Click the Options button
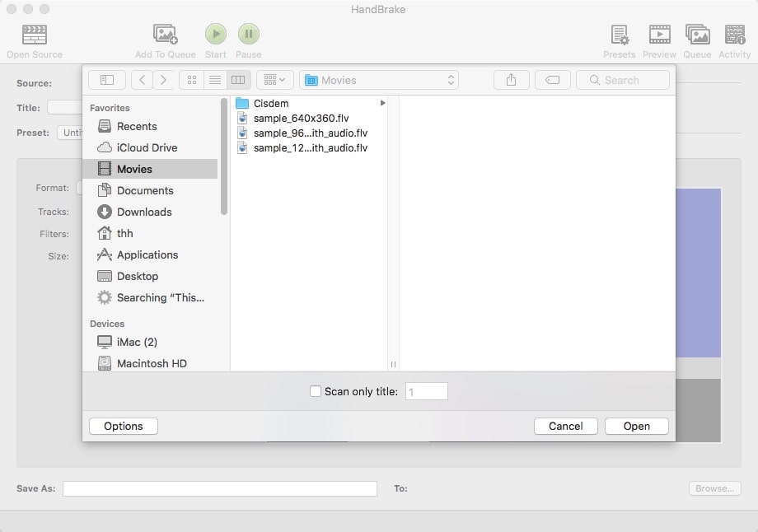 (124, 426)
